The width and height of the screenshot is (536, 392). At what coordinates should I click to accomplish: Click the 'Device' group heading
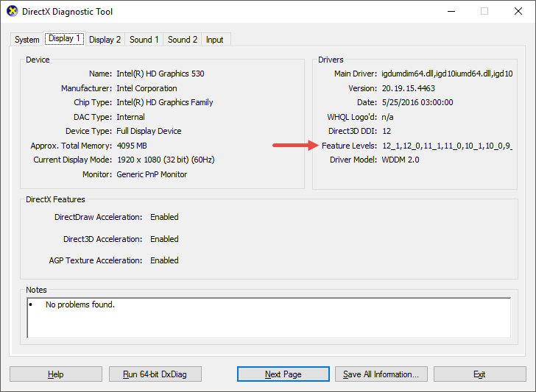click(38, 60)
